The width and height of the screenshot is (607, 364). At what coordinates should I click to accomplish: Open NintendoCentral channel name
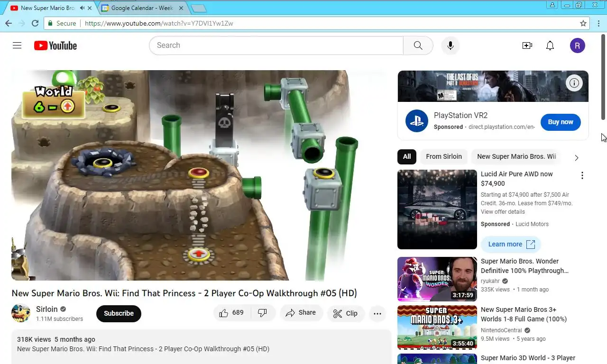click(502, 330)
